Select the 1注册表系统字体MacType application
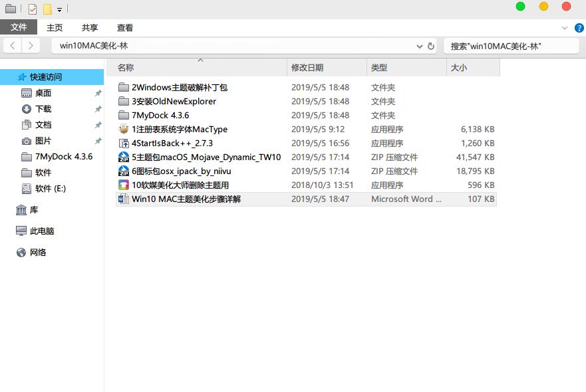Viewport: 586px width, 392px height. [x=306, y=129]
